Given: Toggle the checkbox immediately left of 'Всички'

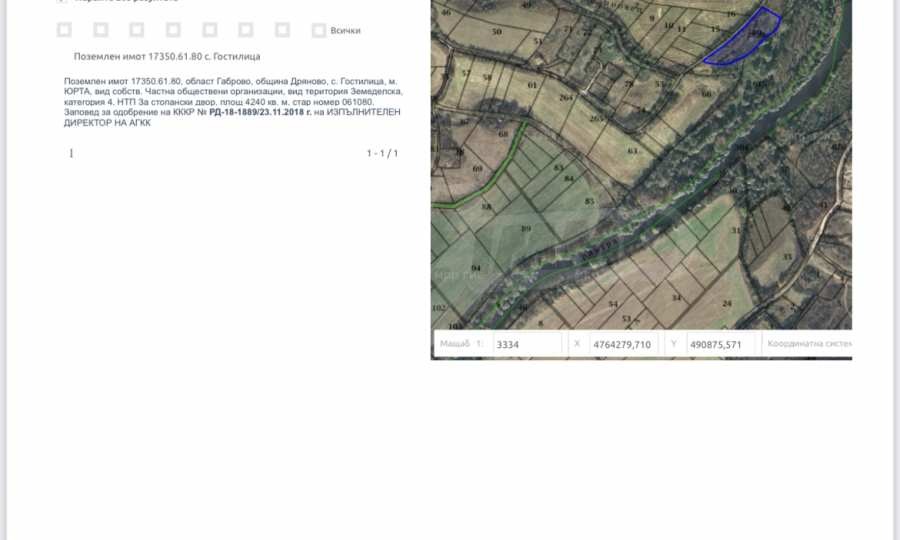Looking at the screenshot, I should pos(283,31).
